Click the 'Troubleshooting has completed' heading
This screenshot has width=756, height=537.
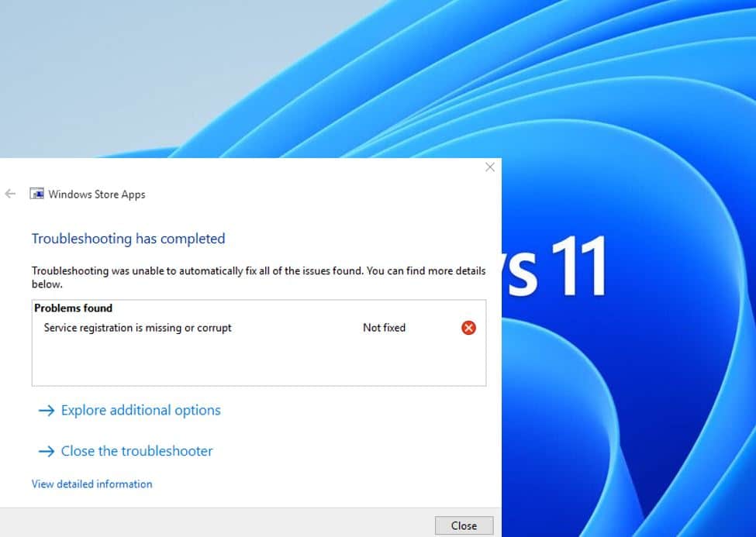pos(128,239)
